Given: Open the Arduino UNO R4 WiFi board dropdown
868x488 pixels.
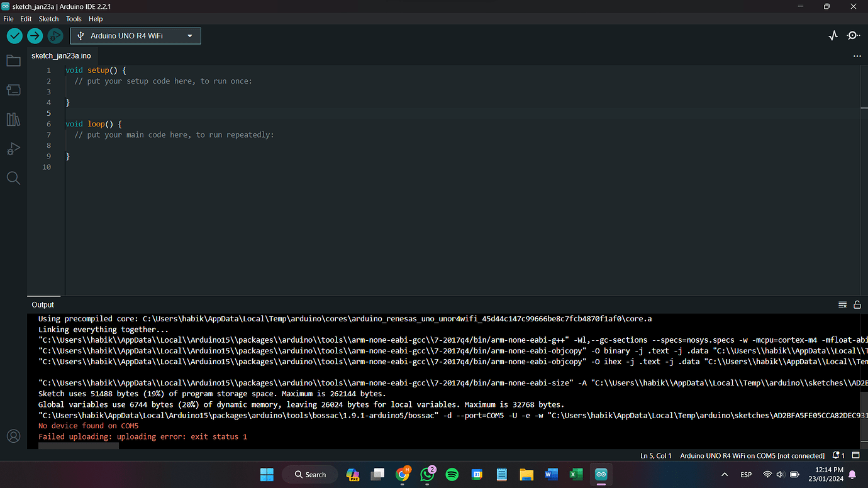Looking at the screenshot, I should [135, 36].
